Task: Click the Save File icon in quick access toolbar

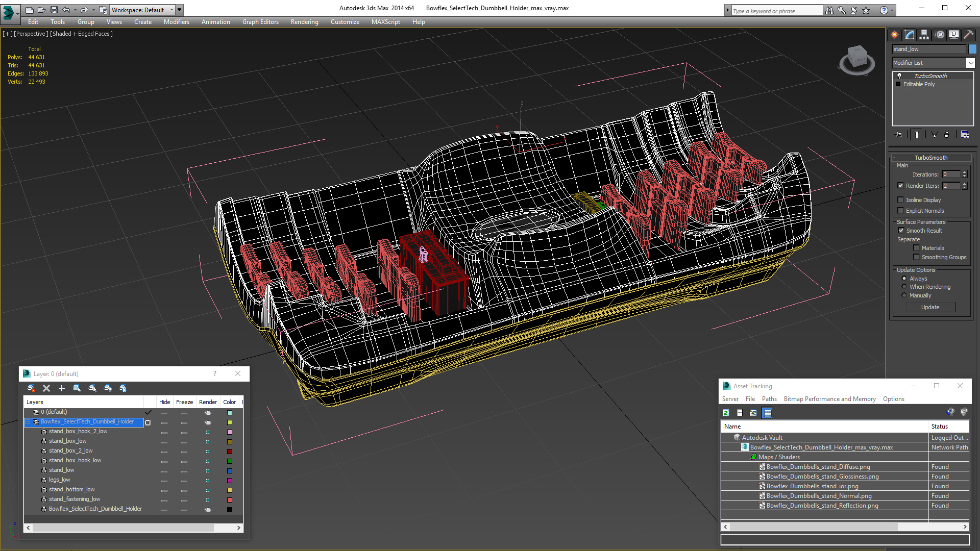Action: point(54,10)
